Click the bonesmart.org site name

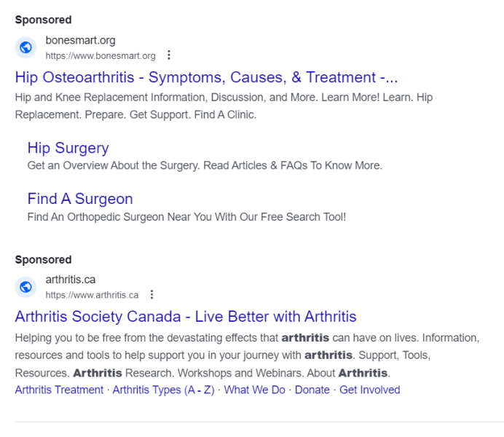80,41
